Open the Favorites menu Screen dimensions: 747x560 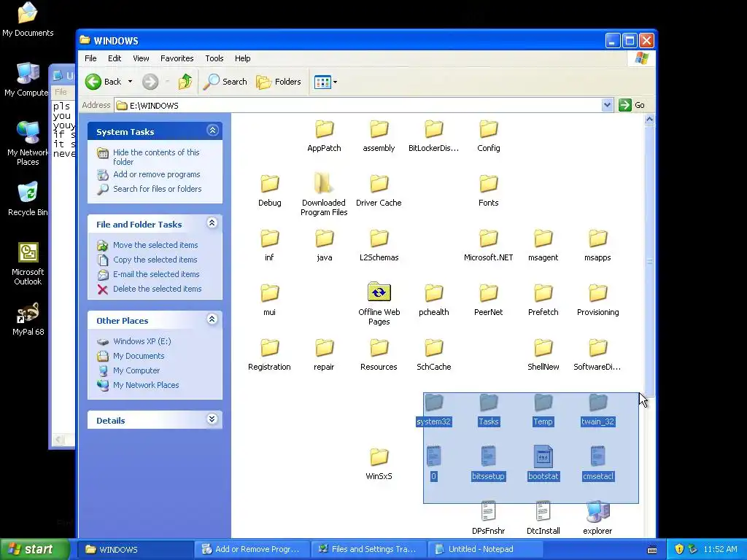point(177,58)
